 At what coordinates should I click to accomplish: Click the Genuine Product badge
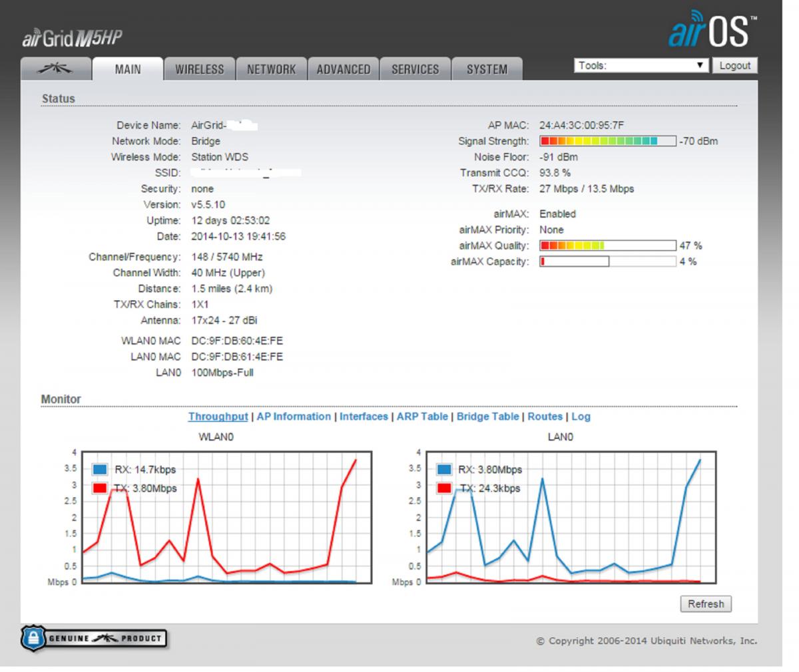tap(94, 639)
